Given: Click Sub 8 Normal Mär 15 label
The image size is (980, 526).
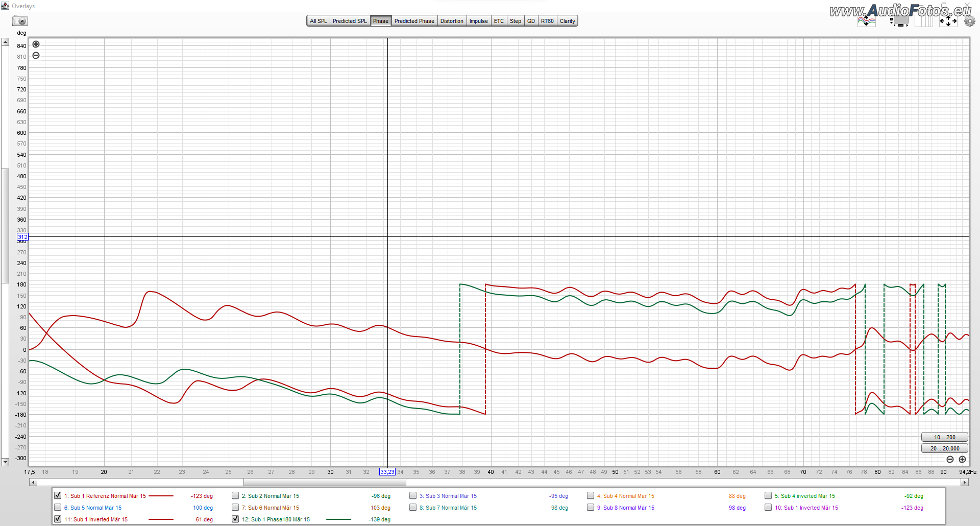Looking at the screenshot, I should pos(626,508).
